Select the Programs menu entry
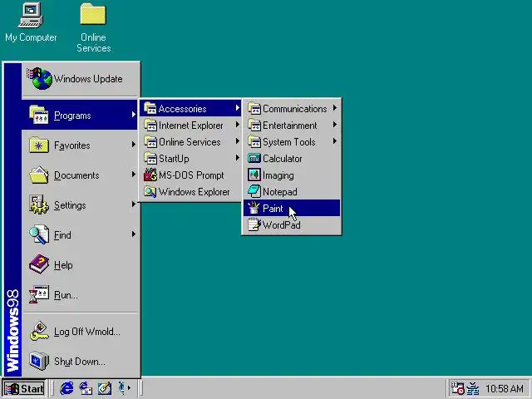Screen dimensions: 532x399 [x=80, y=116]
